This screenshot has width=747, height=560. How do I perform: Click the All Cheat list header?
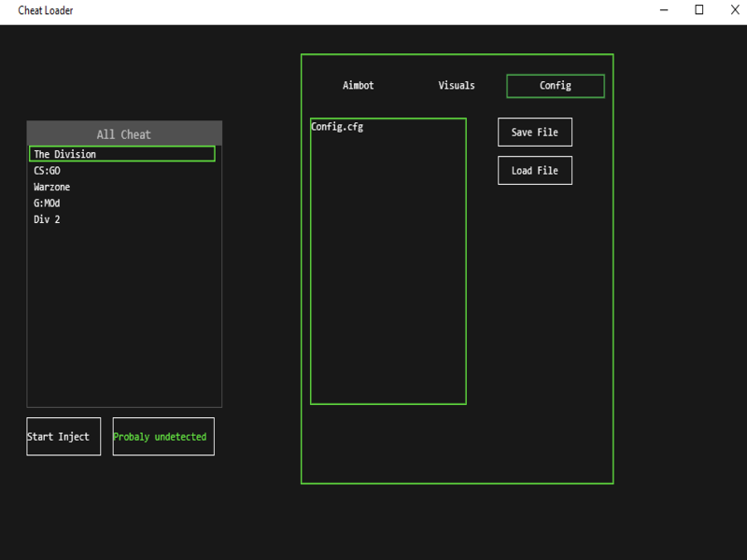coord(124,133)
